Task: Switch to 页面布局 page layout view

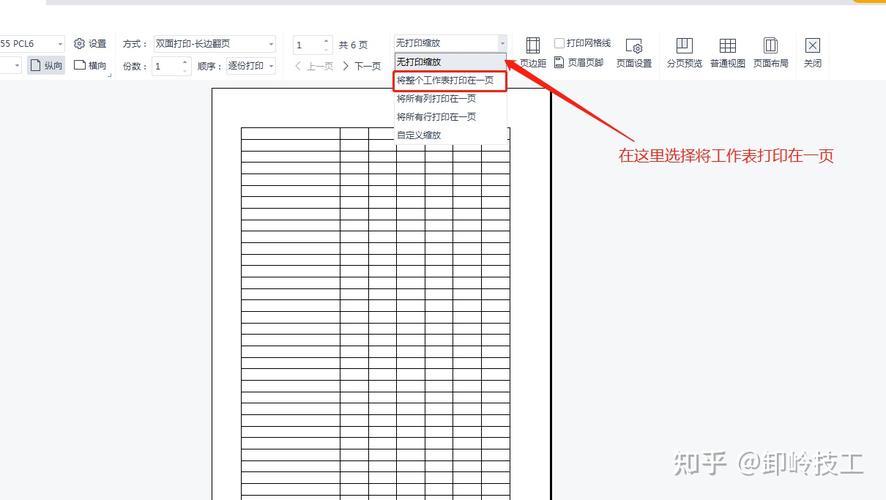Action: point(771,53)
